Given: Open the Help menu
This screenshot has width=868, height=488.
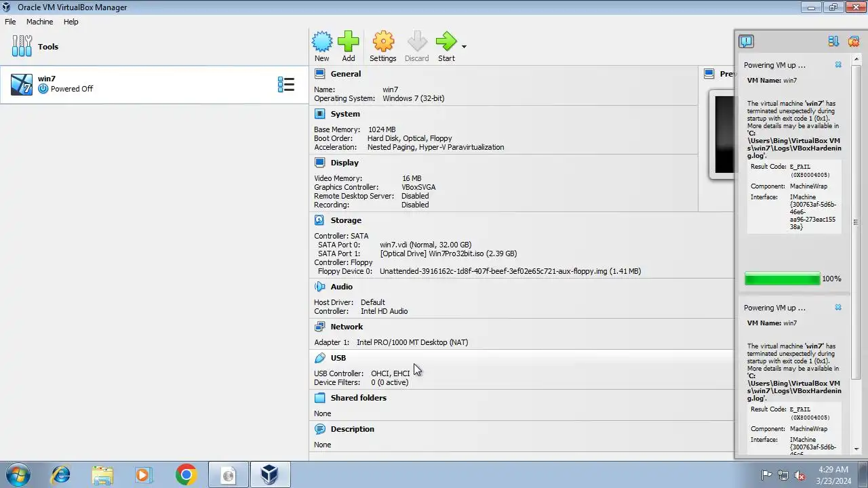Looking at the screenshot, I should coord(71,22).
